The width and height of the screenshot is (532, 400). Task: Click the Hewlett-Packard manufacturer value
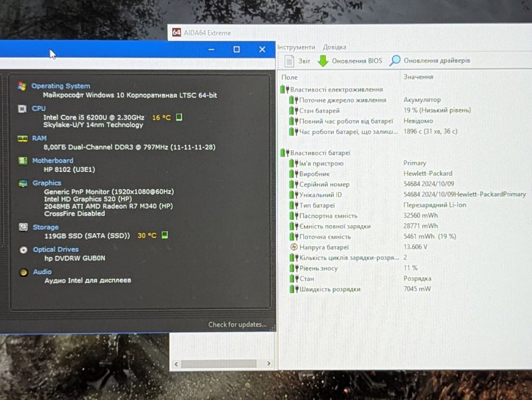click(x=428, y=174)
